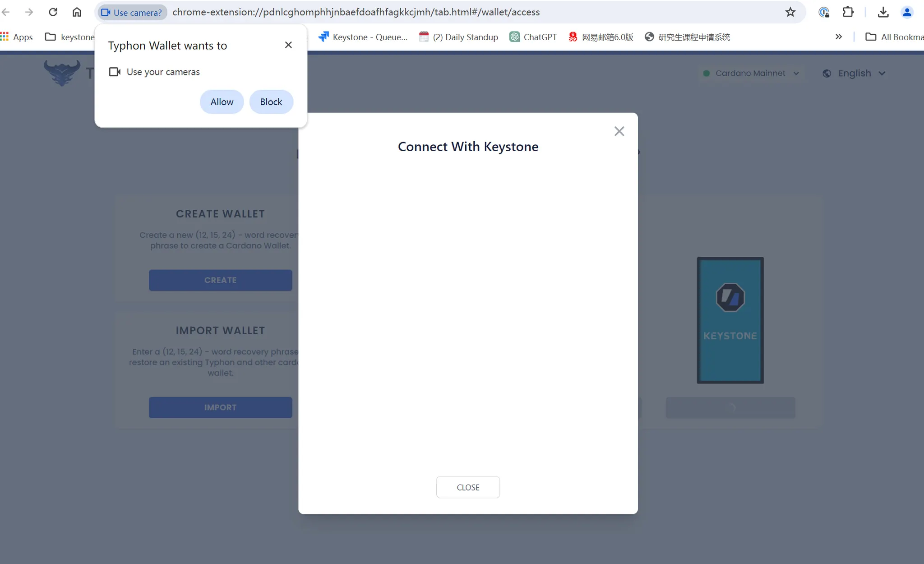Bookmark this page with star icon

pyautogui.click(x=790, y=12)
